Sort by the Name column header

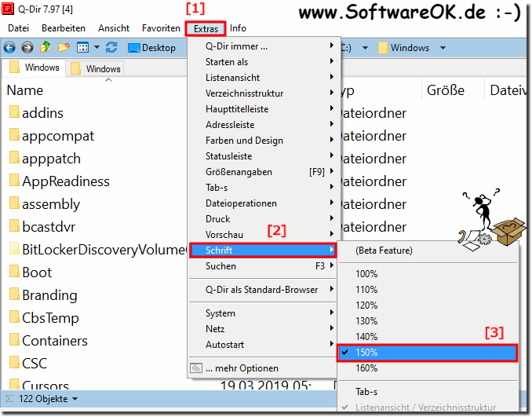(x=25, y=90)
